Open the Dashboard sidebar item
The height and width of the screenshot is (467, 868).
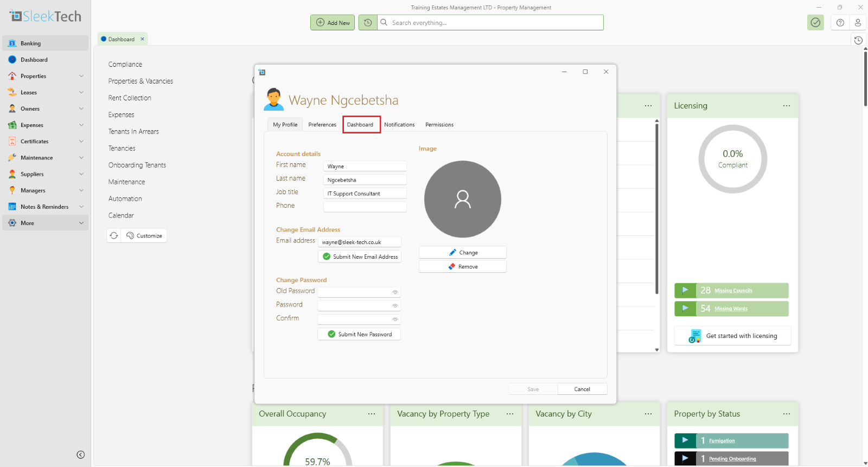coord(45,60)
